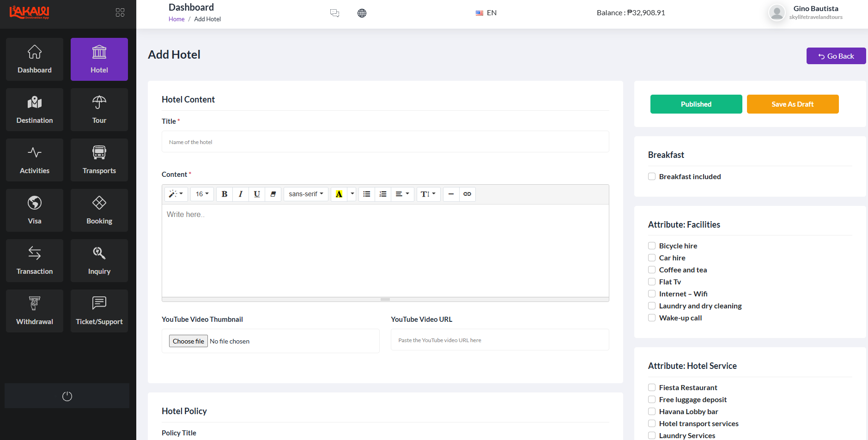Image resolution: width=868 pixels, height=440 pixels.
Task: Insert a link in the editor
Action: (467, 194)
